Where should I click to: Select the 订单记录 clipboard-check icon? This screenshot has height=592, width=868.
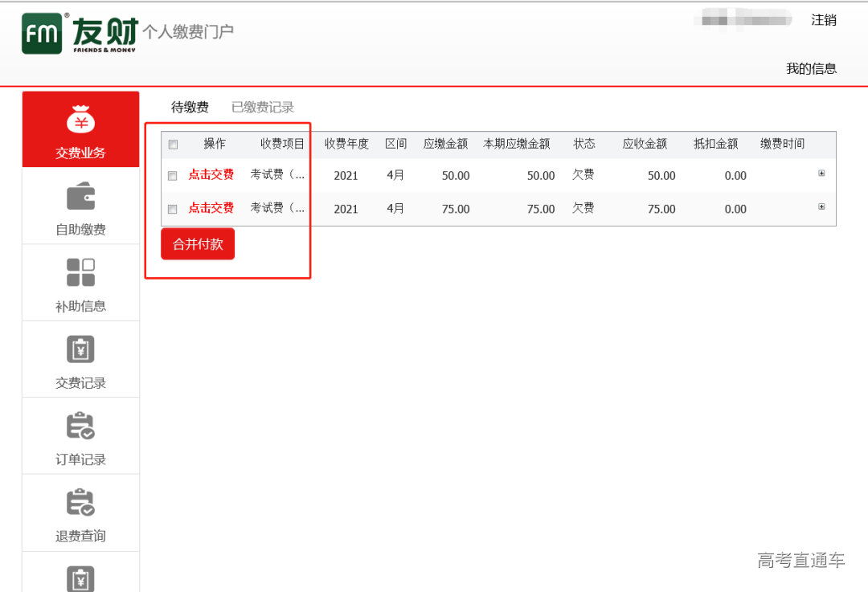(x=80, y=427)
